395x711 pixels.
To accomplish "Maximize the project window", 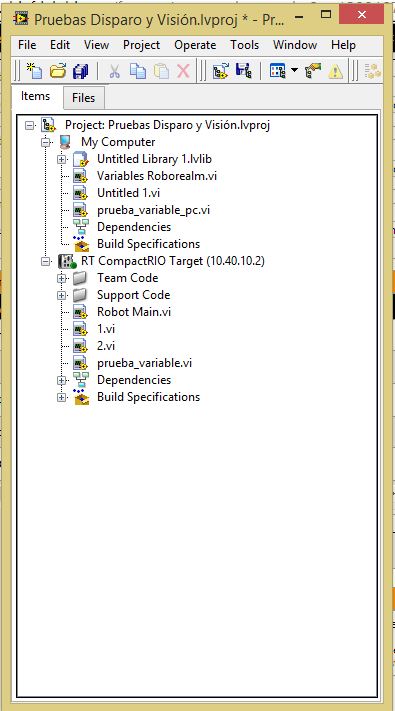I will [326, 14].
